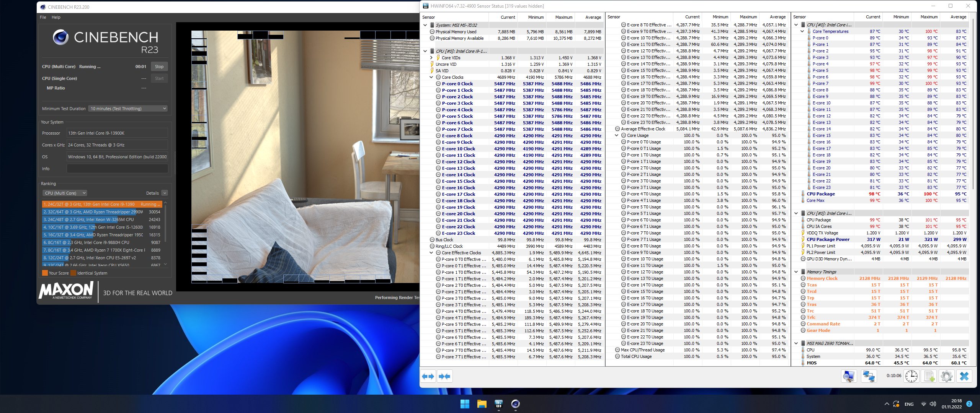Image resolution: width=980 pixels, height=413 pixels.
Task: Click the expand columns arrows icon in HWiNFO
Action: point(428,376)
